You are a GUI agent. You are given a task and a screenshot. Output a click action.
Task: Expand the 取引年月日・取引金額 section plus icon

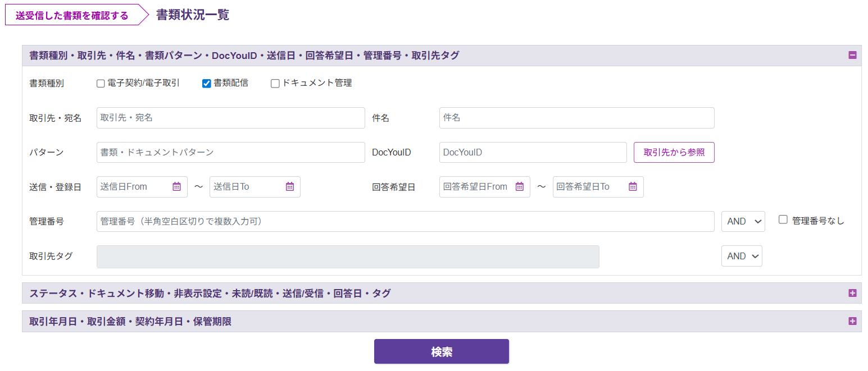tap(852, 321)
